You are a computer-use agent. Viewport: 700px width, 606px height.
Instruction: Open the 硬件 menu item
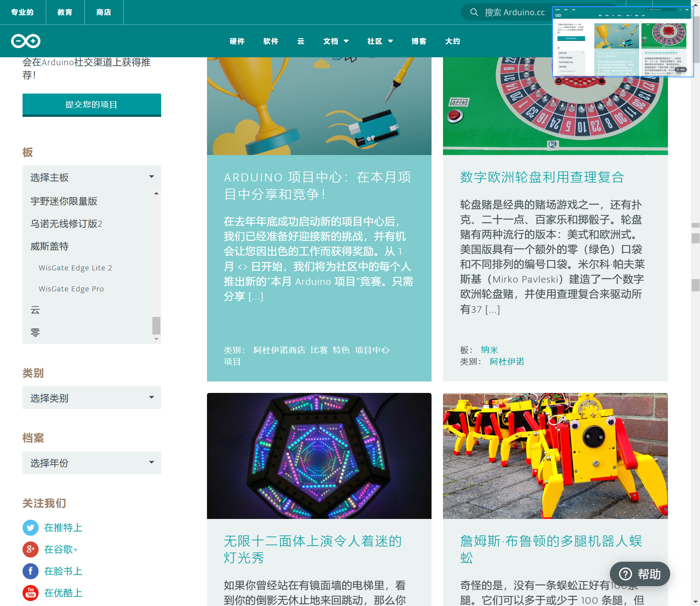tap(237, 41)
